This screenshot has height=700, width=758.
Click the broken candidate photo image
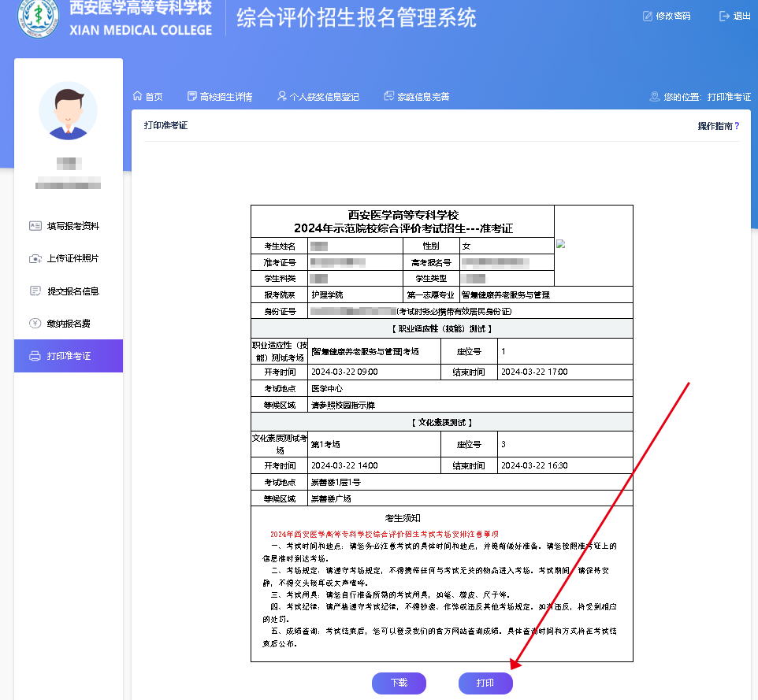tap(561, 243)
